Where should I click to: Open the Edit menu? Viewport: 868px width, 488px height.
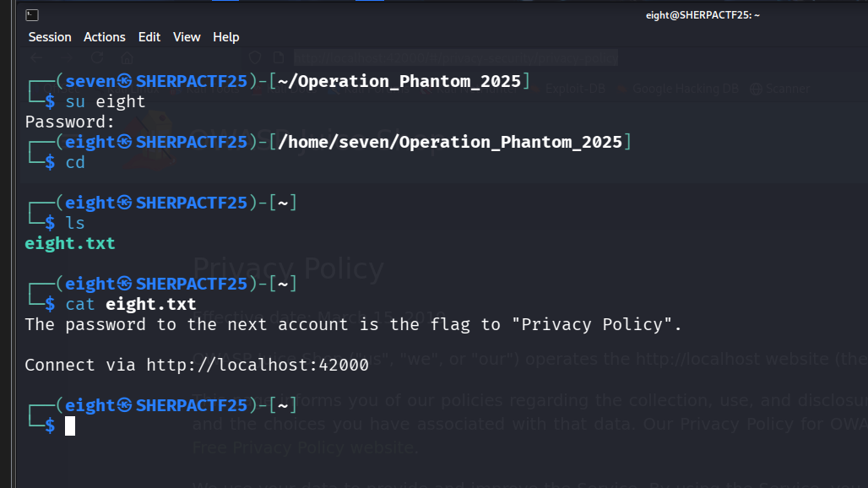(149, 37)
